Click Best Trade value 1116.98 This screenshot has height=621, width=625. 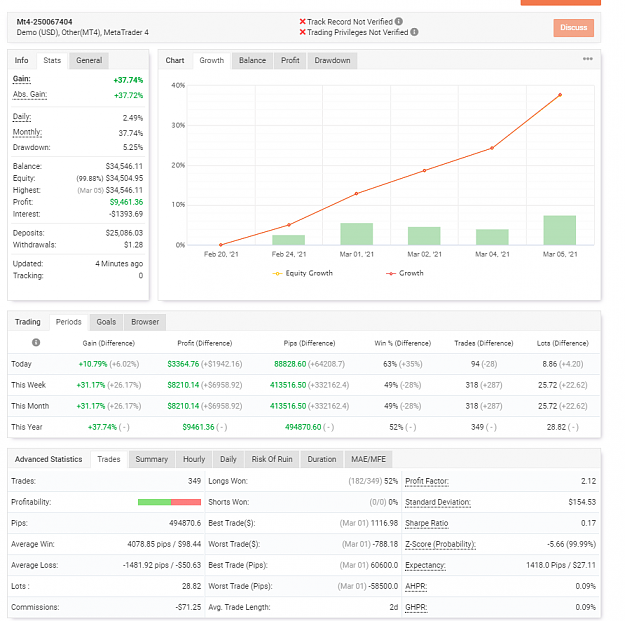pyautogui.click(x=384, y=523)
